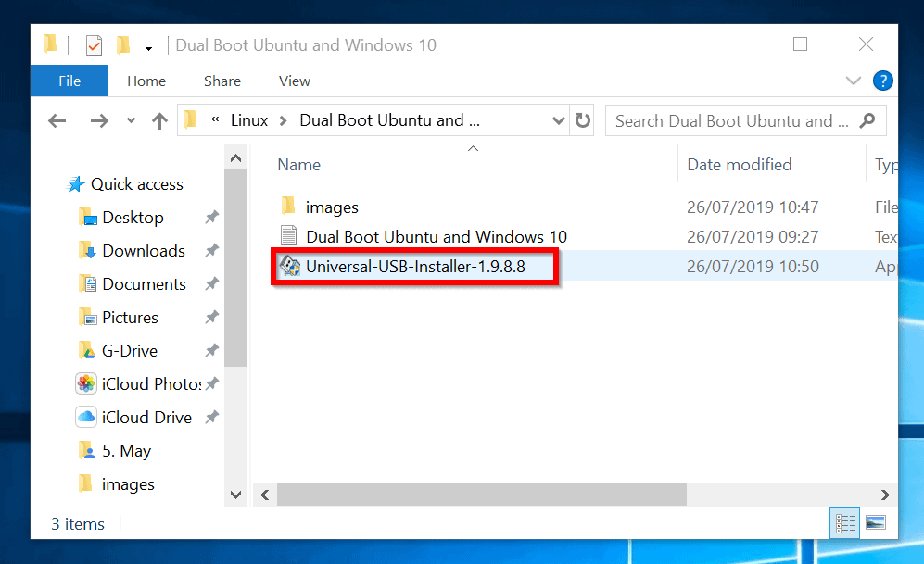
Task: Click the New Folder icon at top left
Action: coord(123,44)
